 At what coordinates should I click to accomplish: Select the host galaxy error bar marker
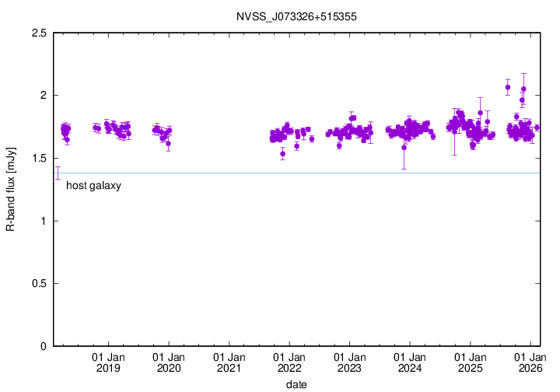click(57, 173)
